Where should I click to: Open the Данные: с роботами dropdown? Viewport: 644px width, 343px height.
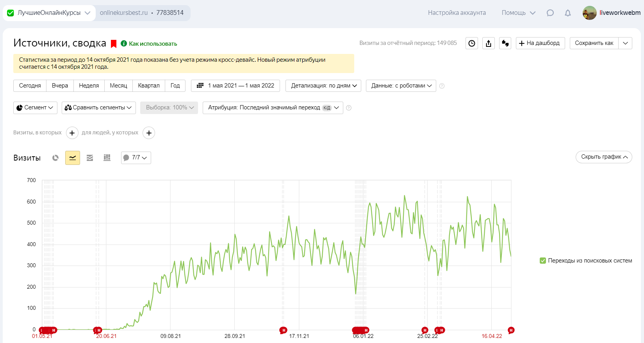401,86
